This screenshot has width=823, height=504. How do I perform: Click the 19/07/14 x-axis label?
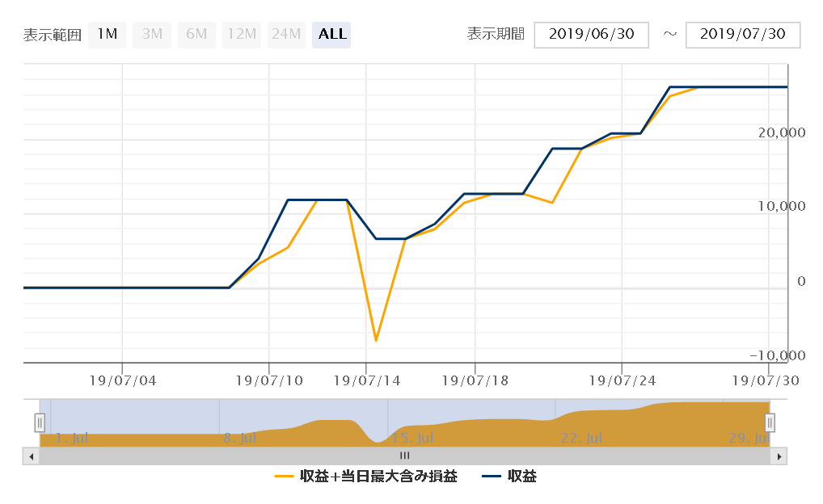[x=367, y=380]
